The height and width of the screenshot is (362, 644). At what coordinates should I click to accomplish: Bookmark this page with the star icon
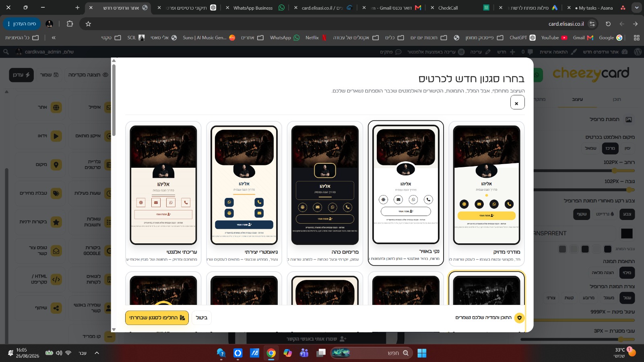pyautogui.click(x=88, y=24)
